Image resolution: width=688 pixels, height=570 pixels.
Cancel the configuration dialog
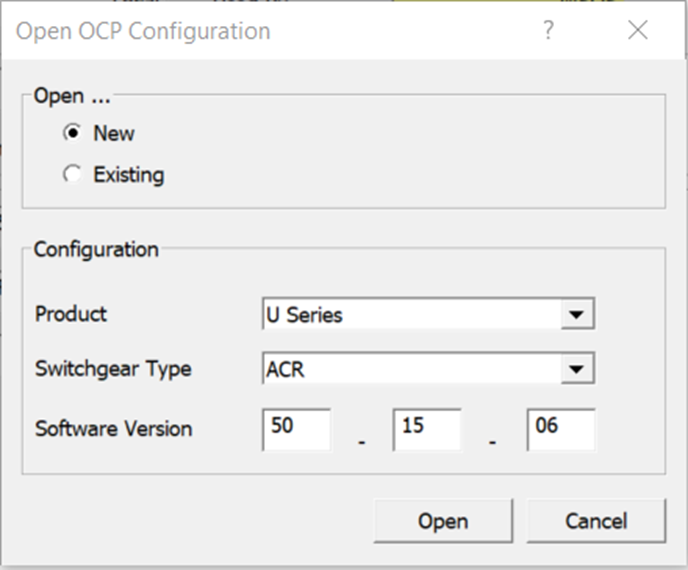pos(596,521)
